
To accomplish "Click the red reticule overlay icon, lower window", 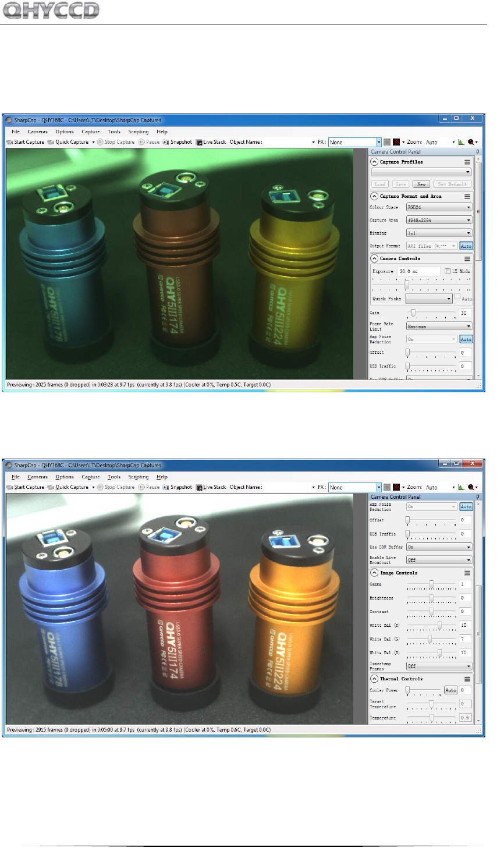I will (396, 487).
